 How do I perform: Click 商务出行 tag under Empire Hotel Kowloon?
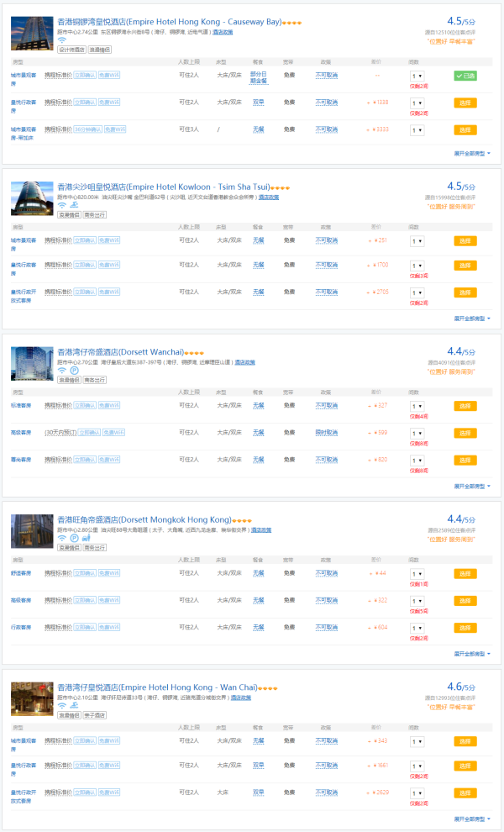94,215
